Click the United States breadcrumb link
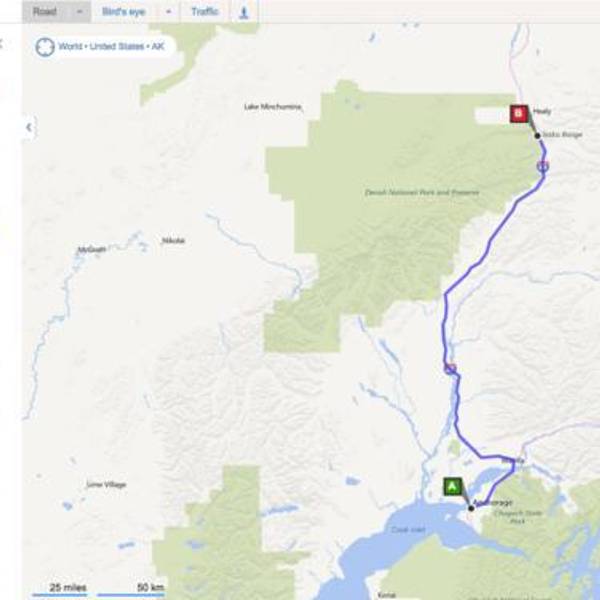Viewport: 600px width, 600px height. pos(117,46)
